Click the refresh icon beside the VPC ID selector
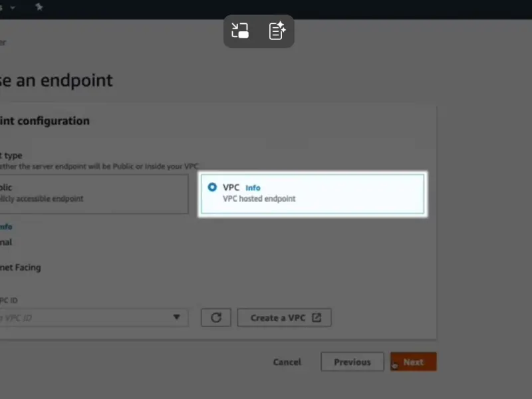The width and height of the screenshot is (532, 399). coord(215,317)
